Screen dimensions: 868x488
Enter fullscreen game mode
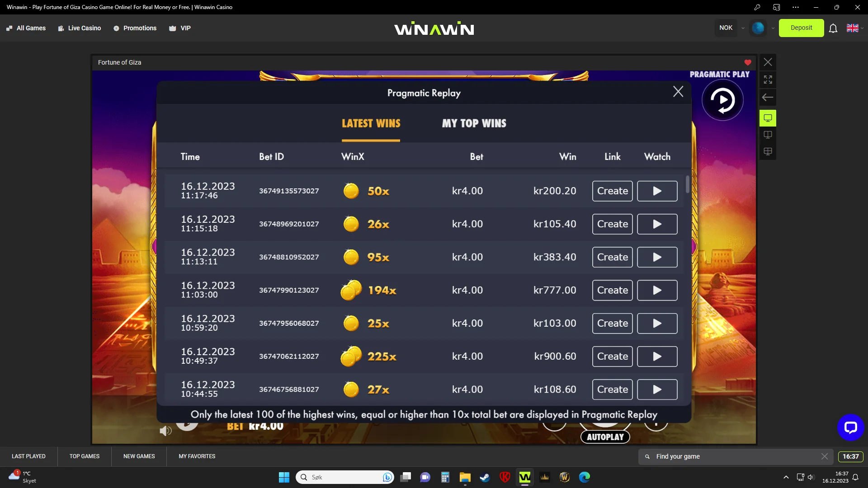click(768, 80)
